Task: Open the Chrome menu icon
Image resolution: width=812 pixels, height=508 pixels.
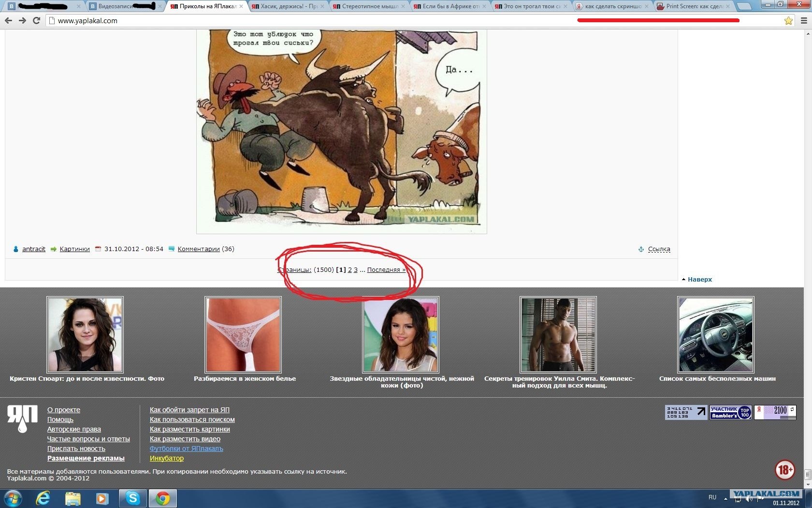Action: point(804,21)
